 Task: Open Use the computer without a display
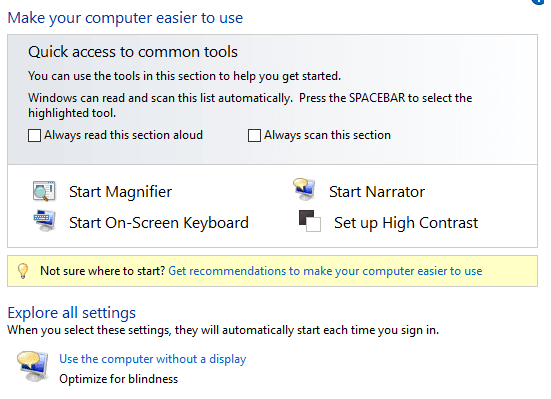point(153,359)
